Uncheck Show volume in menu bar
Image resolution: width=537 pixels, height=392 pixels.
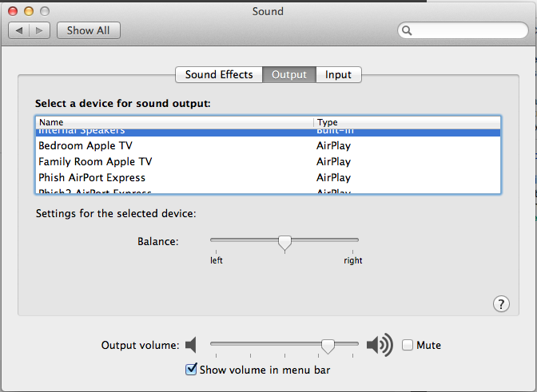(x=191, y=370)
